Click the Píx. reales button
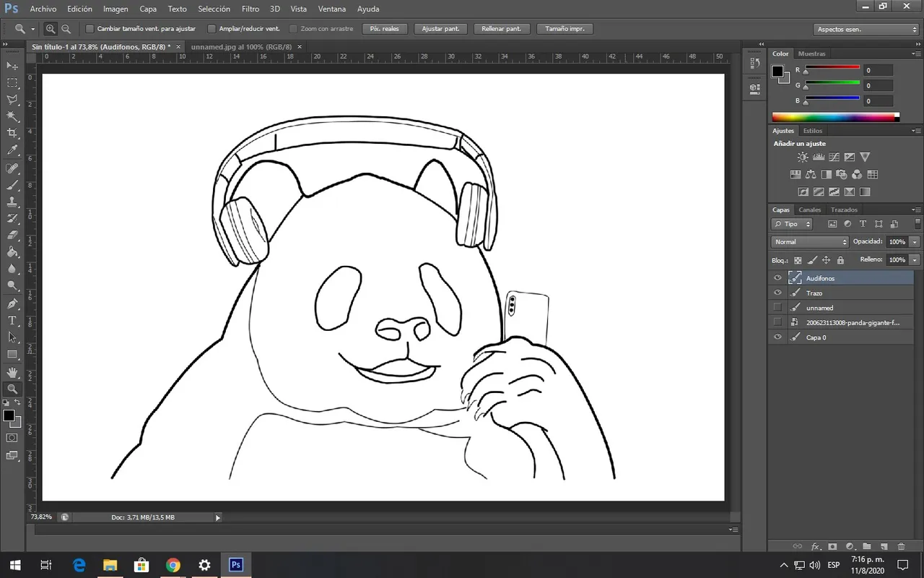This screenshot has width=924, height=578. pos(385,29)
